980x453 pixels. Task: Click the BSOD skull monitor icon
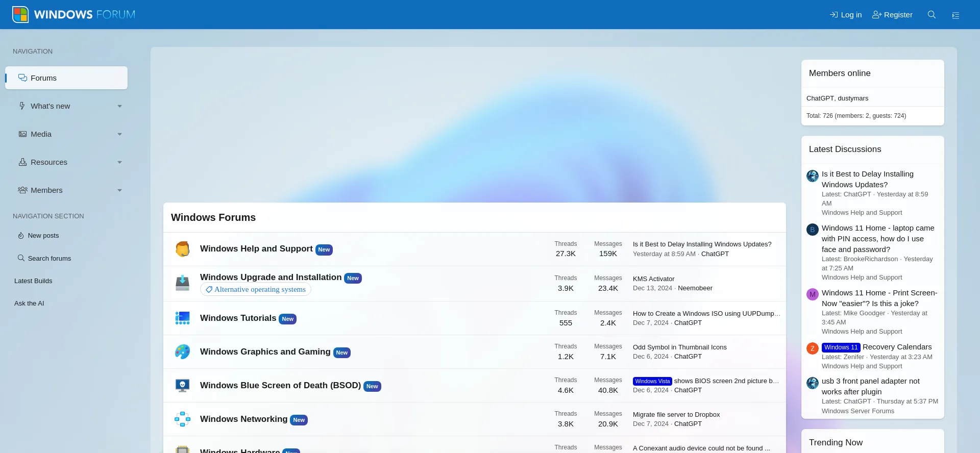tap(182, 385)
